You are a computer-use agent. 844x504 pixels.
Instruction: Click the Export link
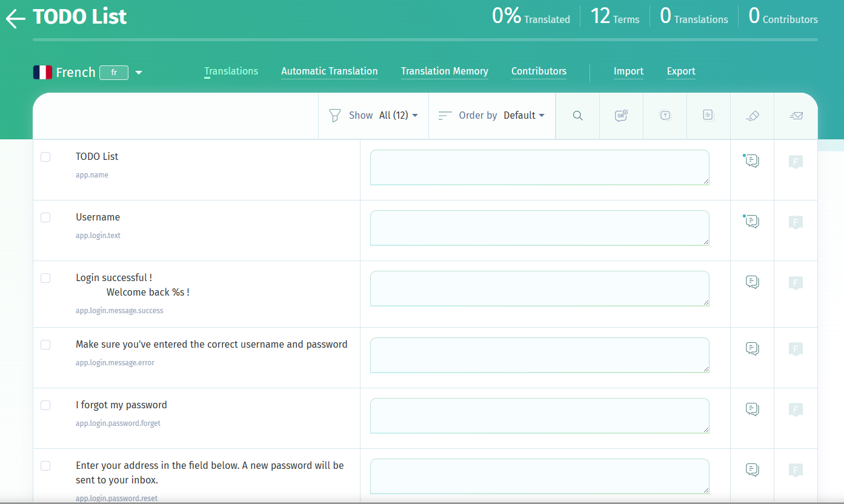681,71
